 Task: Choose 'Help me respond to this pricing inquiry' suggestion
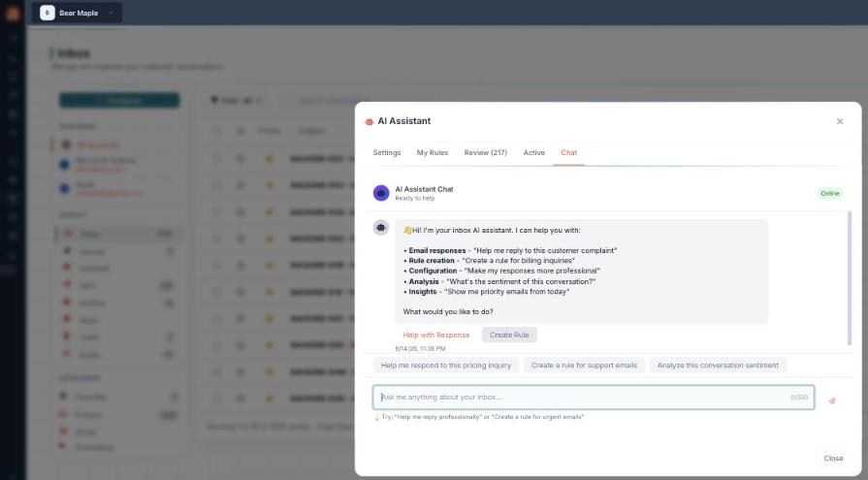click(445, 366)
